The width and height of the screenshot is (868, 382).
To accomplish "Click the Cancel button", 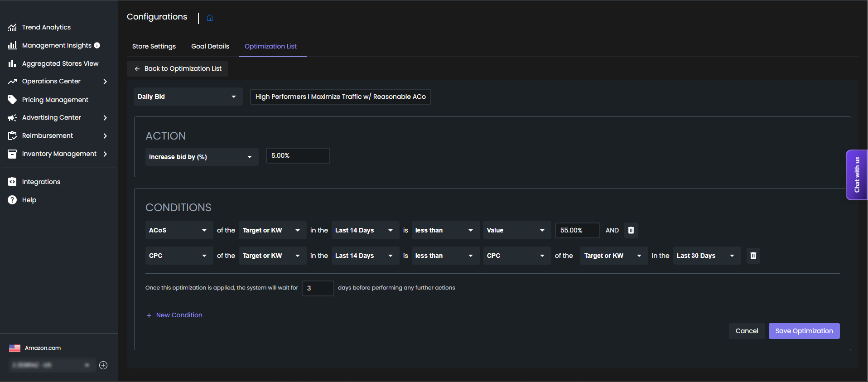I will pyautogui.click(x=747, y=331).
